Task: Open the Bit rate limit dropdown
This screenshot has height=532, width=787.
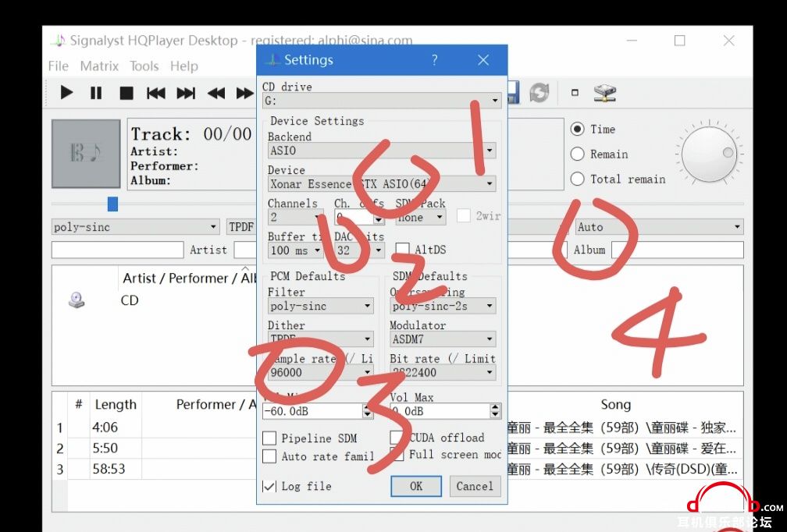Action: 443,373
